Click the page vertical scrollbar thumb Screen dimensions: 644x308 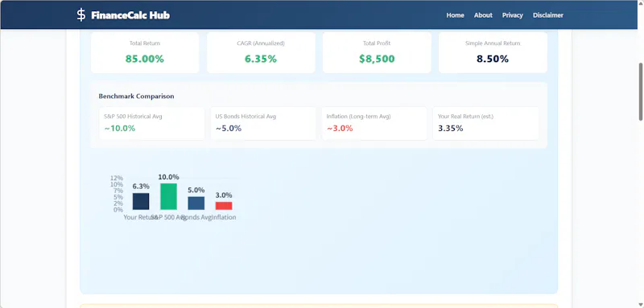click(641, 92)
